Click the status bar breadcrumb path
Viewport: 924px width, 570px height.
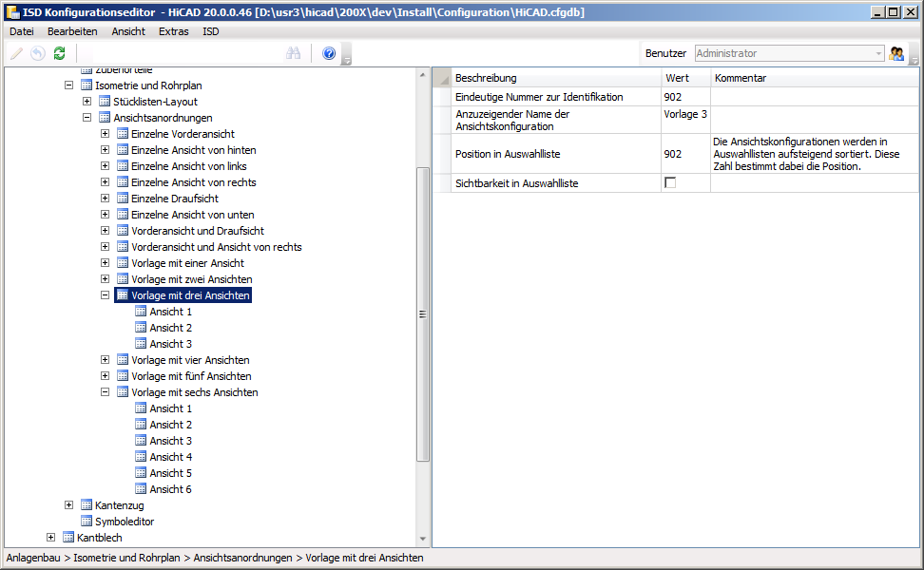(x=215, y=558)
